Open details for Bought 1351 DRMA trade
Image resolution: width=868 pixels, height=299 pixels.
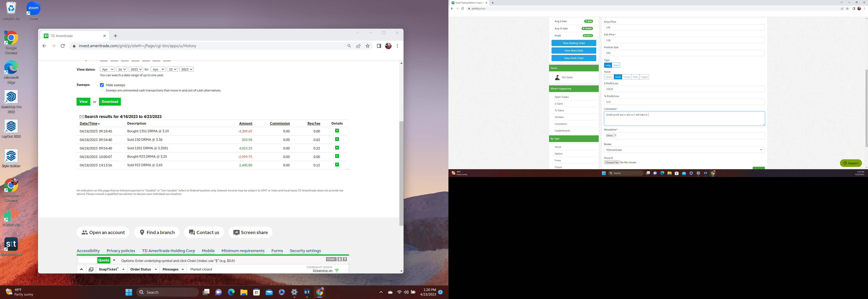337,131
